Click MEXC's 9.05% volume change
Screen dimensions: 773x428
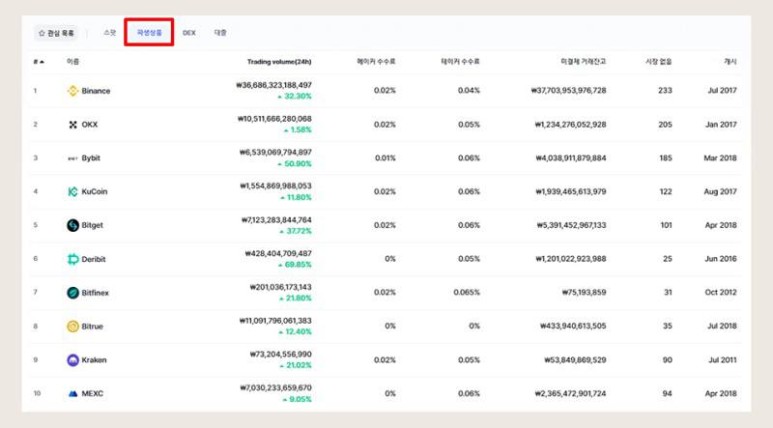tap(297, 399)
